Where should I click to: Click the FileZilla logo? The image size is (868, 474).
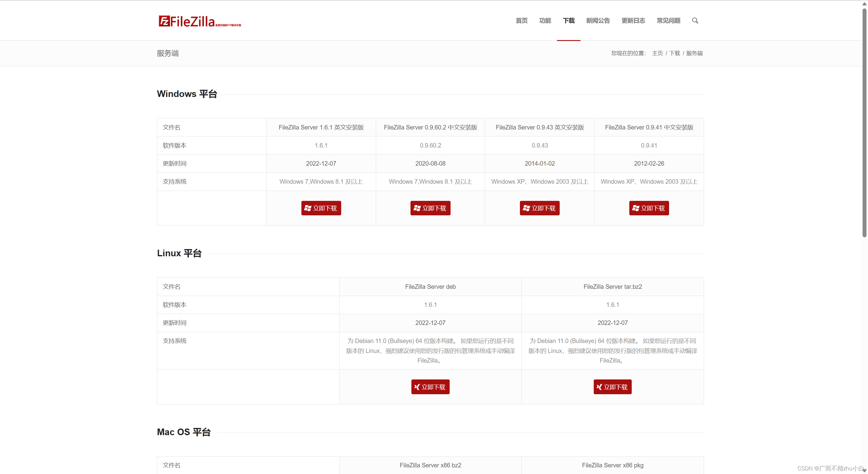[x=200, y=21]
